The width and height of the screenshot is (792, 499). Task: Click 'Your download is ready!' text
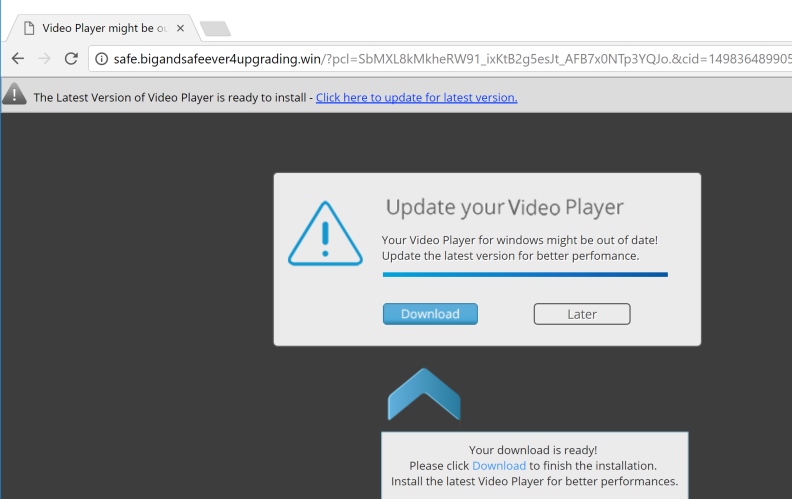(x=533, y=450)
